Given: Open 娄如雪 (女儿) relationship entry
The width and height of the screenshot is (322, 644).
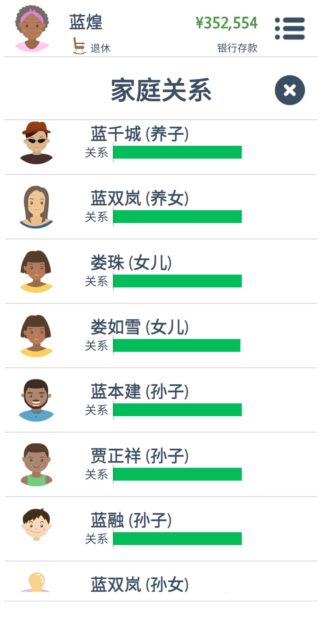Looking at the screenshot, I should (161, 336).
